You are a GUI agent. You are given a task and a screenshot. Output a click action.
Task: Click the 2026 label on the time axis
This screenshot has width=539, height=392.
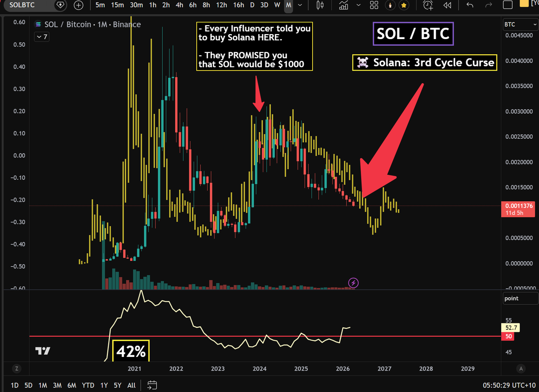343,369
